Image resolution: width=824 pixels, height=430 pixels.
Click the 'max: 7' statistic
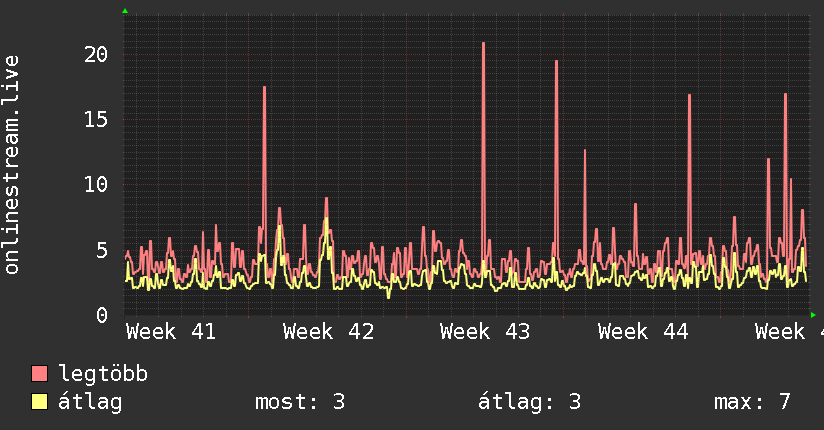tap(752, 402)
